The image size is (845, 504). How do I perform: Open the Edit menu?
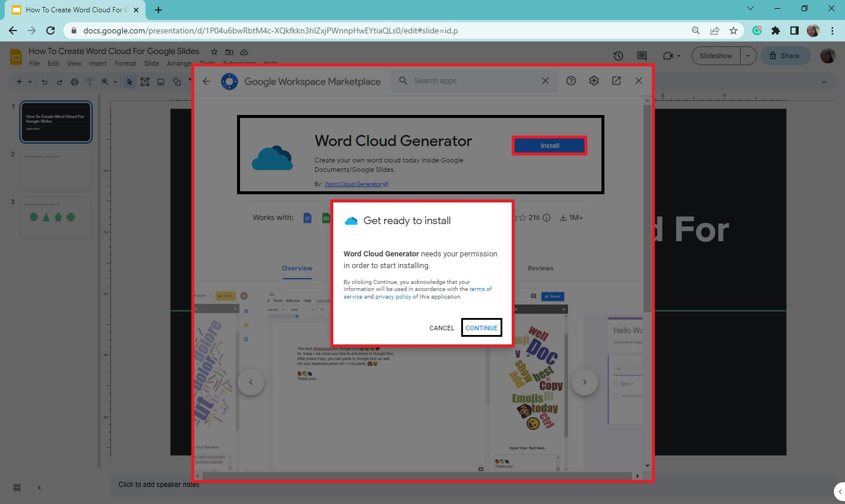(53, 63)
